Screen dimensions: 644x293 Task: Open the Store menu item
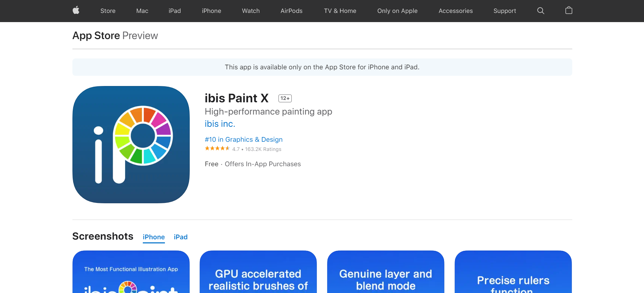coord(108,11)
